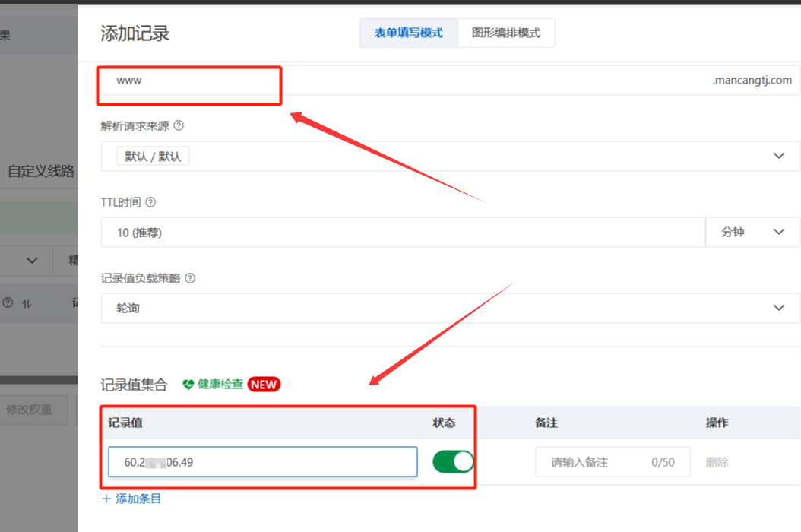Viewport: 801px width, 532px height.
Task: Click the 健康检查 link
Action: 220,385
